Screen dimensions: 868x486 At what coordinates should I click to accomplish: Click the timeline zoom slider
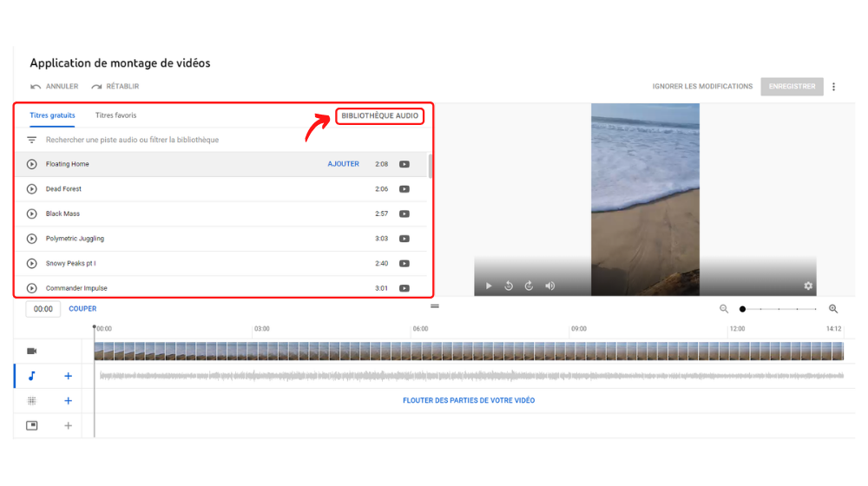(x=779, y=309)
